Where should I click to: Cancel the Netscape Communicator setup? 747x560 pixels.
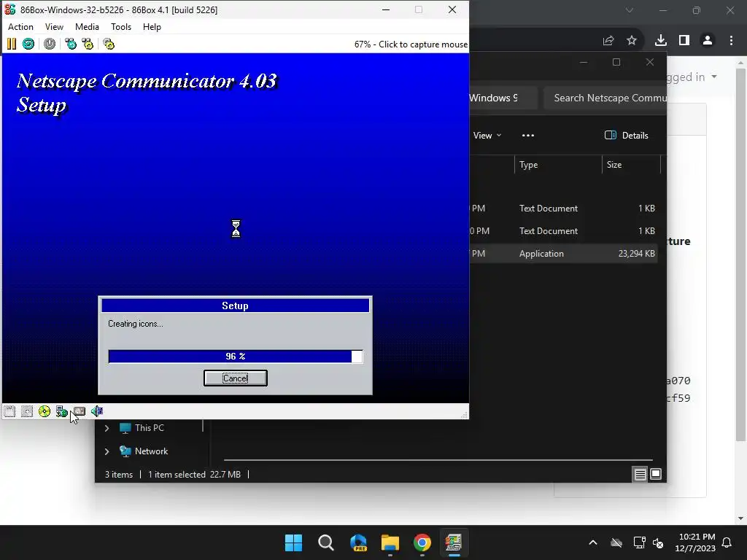236,378
